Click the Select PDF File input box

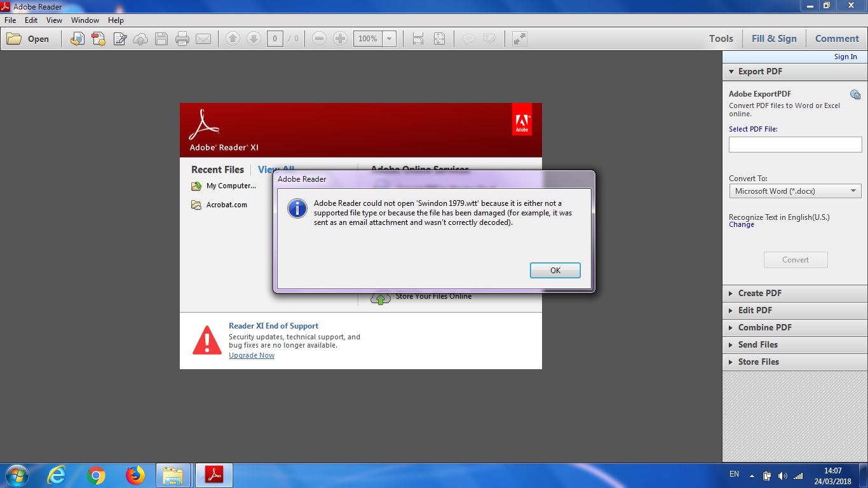click(795, 145)
